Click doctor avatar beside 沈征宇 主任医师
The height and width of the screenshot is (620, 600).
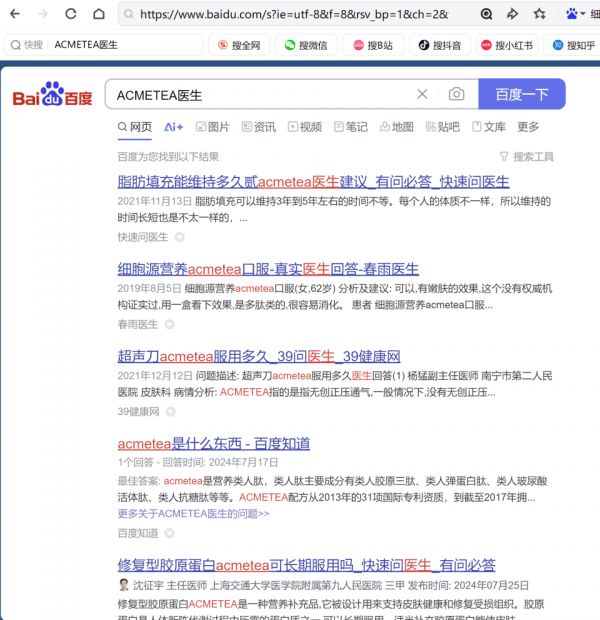[124, 585]
